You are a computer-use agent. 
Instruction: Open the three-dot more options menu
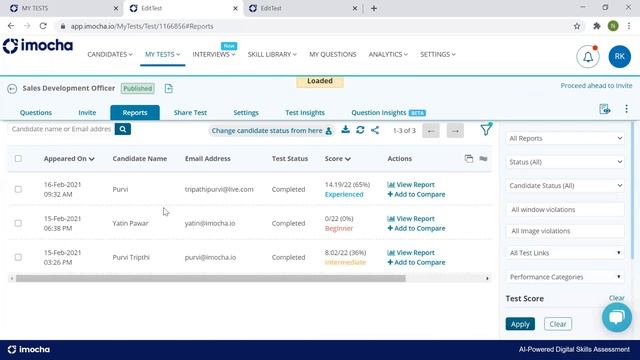coord(626,109)
